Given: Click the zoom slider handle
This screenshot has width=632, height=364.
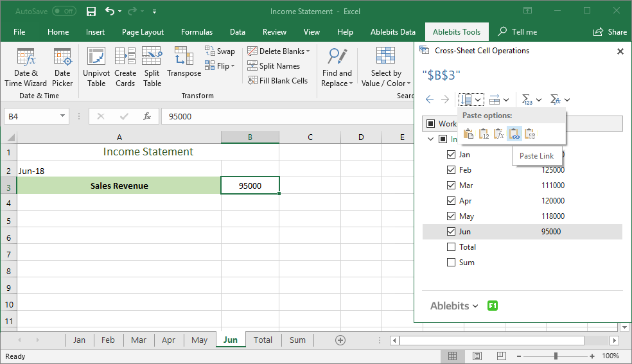Looking at the screenshot, I should pos(556,356).
